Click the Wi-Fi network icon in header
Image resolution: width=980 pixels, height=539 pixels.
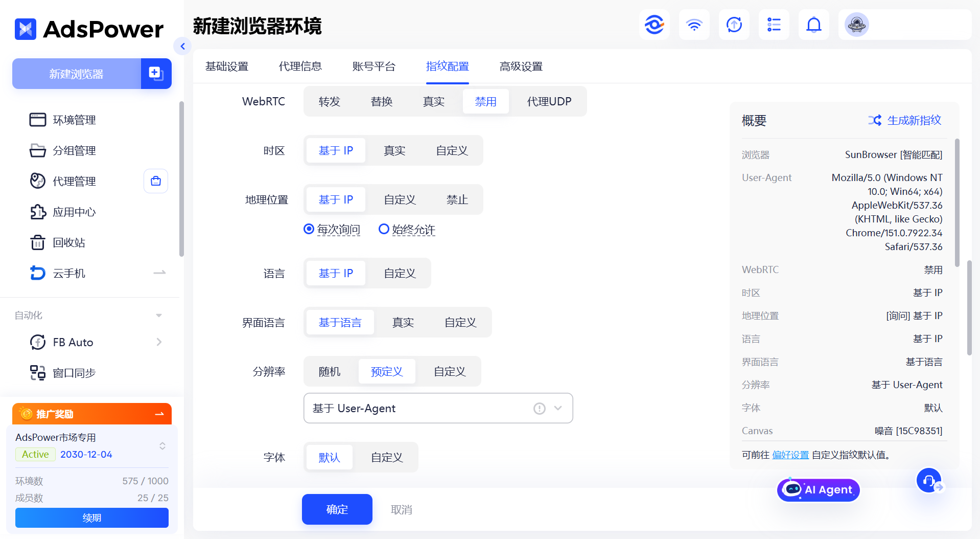coord(694,25)
